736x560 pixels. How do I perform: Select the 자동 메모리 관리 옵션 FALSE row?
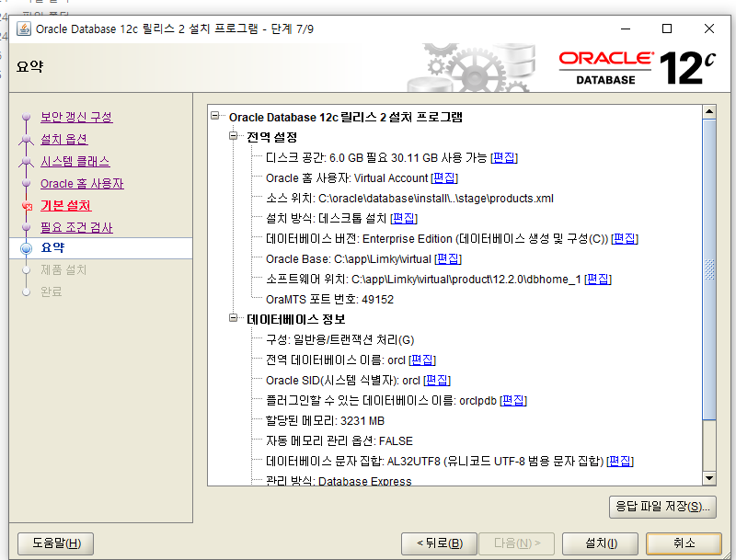pyautogui.click(x=339, y=440)
